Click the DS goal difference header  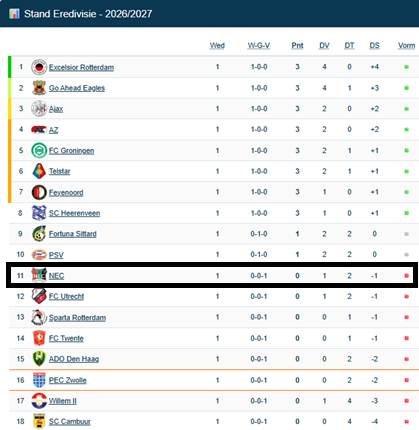(x=374, y=46)
